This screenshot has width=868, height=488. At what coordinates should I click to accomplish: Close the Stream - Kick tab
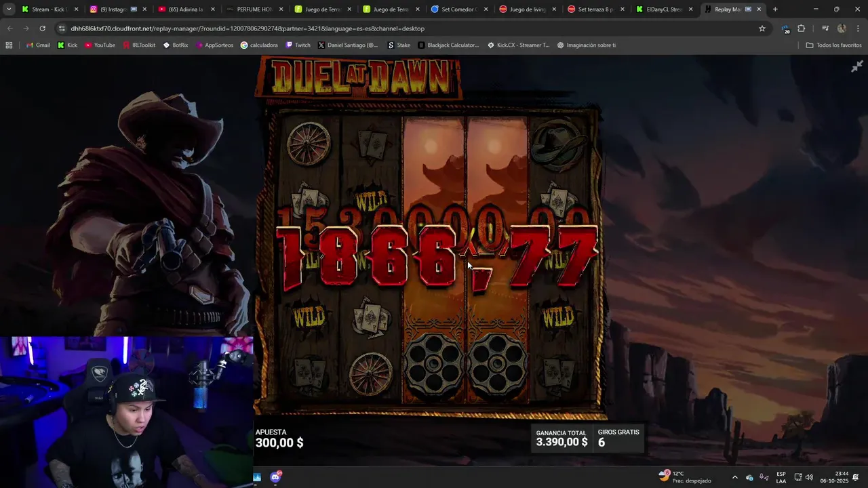76,9
